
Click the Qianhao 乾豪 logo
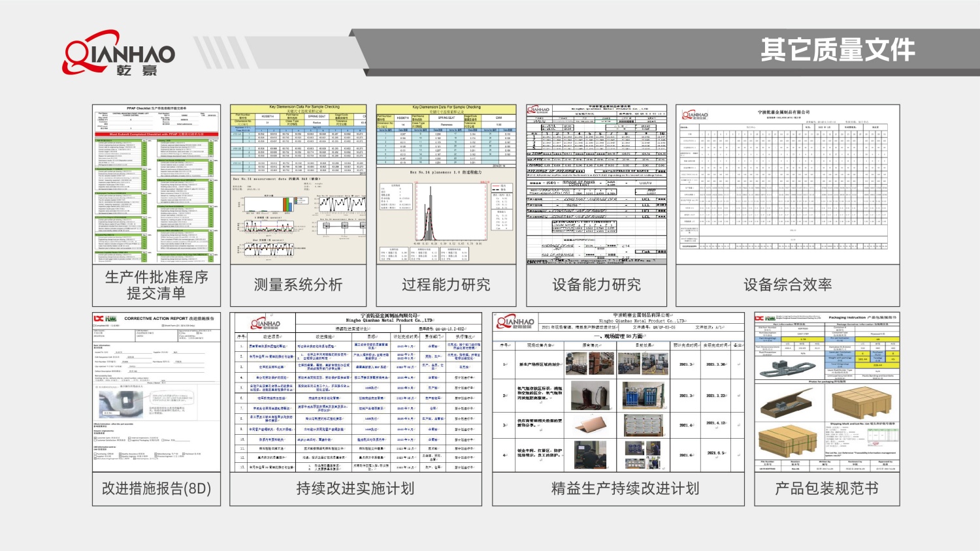(x=119, y=53)
